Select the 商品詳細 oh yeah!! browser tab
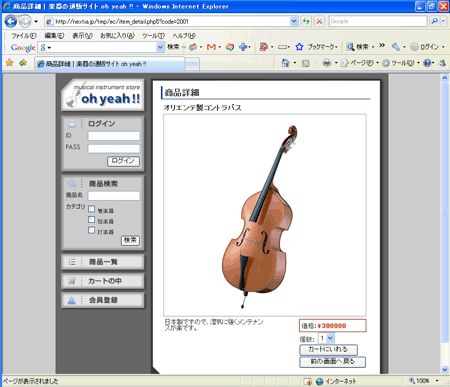This screenshot has width=450, height=387. point(110,64)
